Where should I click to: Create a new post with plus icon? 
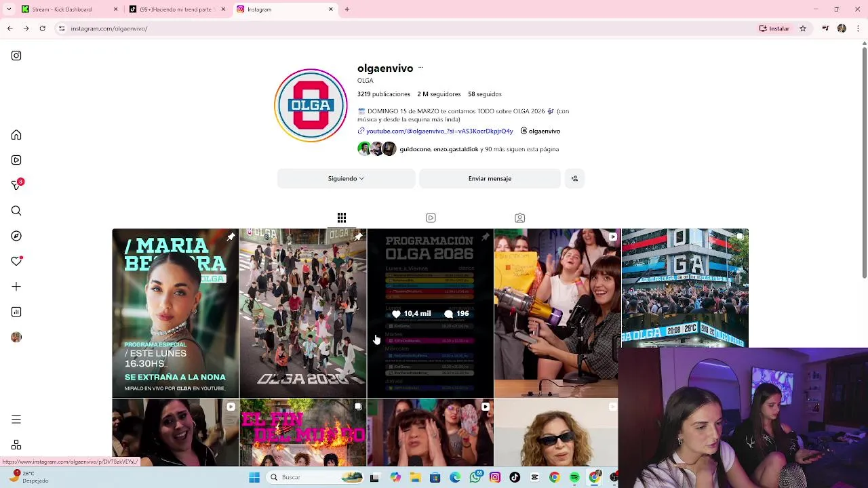click(16, 287)
